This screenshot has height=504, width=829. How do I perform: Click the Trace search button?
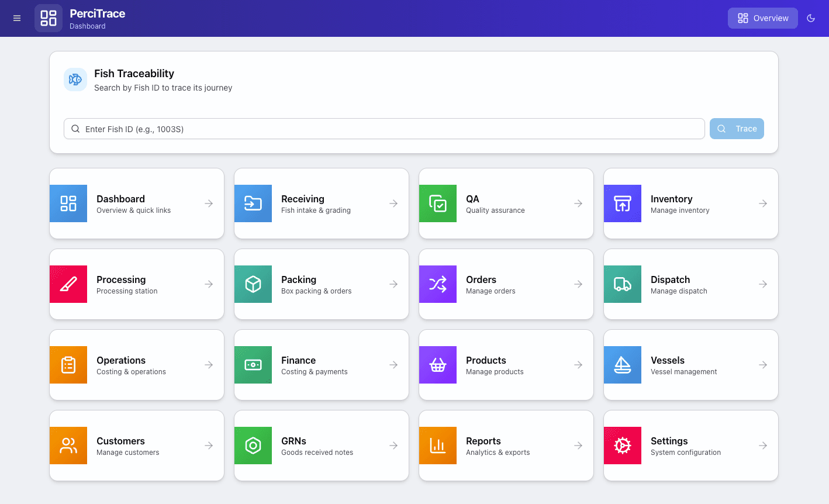coord(737,129)
